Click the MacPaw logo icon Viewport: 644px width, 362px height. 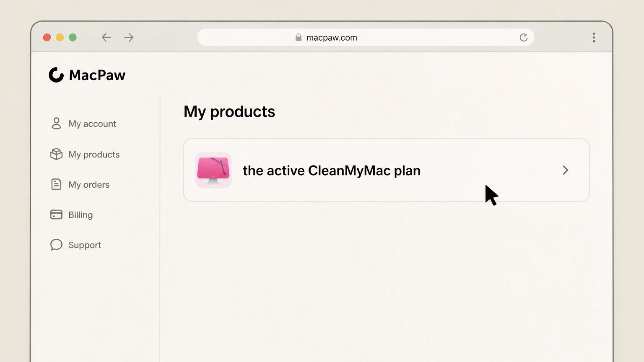pyautogui.click(x=56, y=75)
